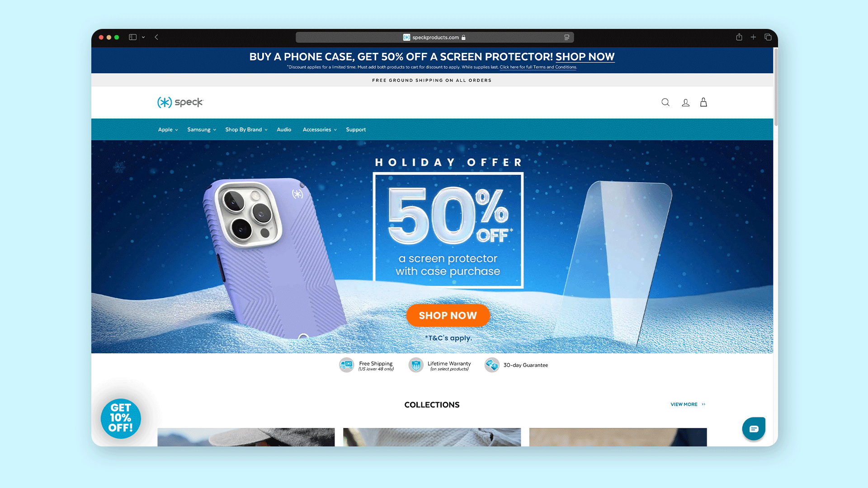Go back with Safari back arrow
Screen dimensions: 868x488
(x=156, y=37)
